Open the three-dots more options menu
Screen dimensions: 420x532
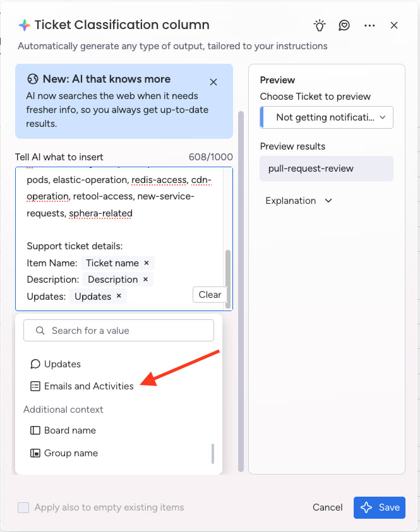point(369,25)
